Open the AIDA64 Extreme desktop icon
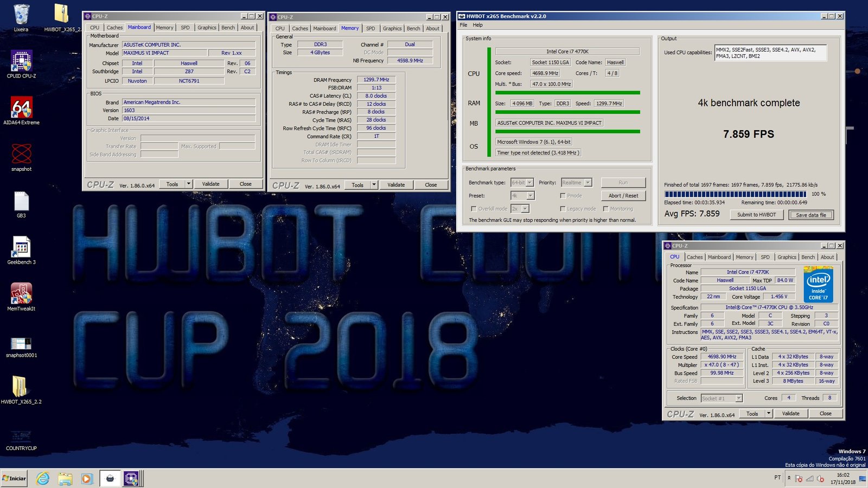The image size is (868, 488). pos(21,108)
